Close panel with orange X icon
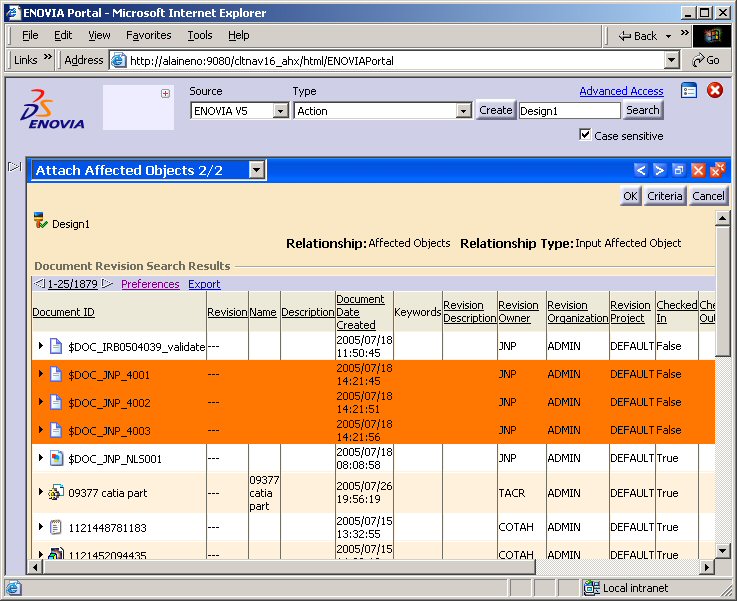This screenshot has width=737, height=601. coord(698,170)
